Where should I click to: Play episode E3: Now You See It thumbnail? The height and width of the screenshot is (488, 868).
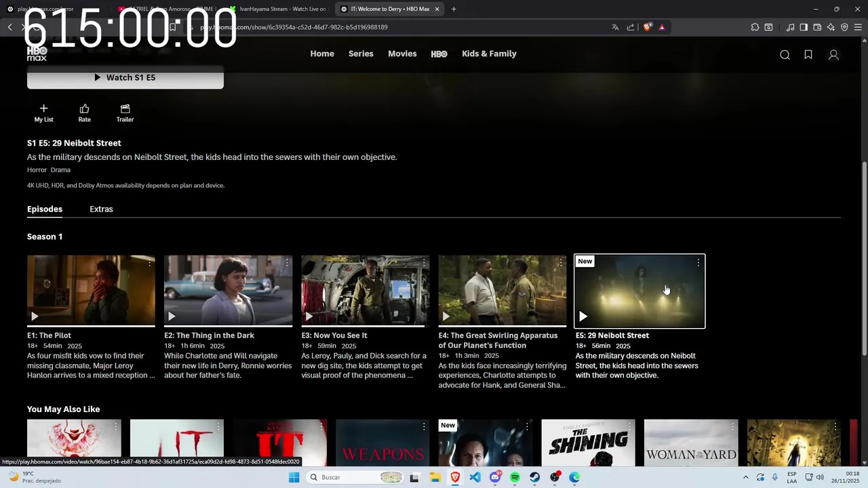click(366, 291)
